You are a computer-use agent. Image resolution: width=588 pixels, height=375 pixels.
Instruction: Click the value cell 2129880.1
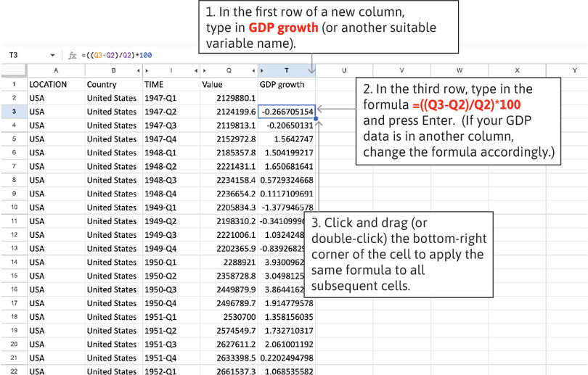[x=229, y=98]
